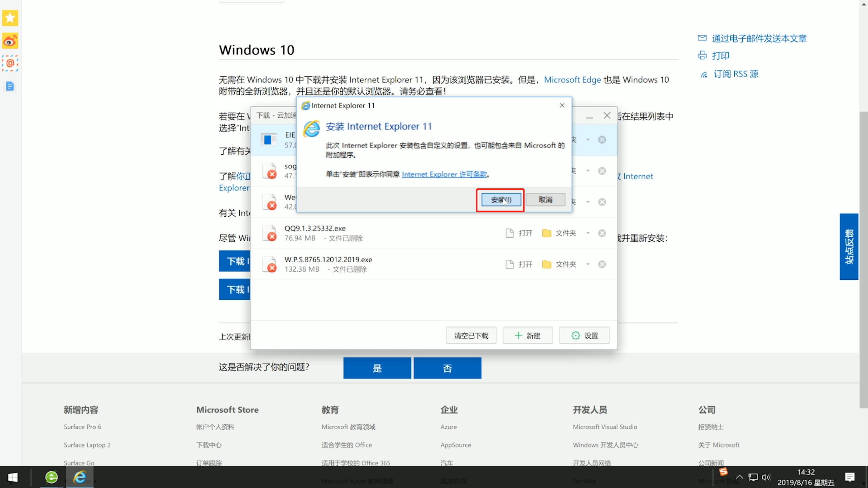Open Microsoft Visual Studio footer link
This screenshot has height=488, width=868.
605,427
